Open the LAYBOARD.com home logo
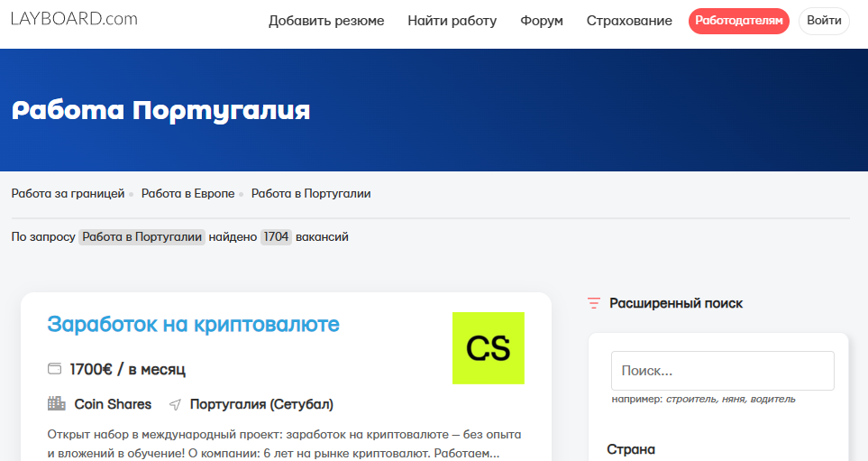The height and width of the screenshot is (461, 868). click(74, 19)
